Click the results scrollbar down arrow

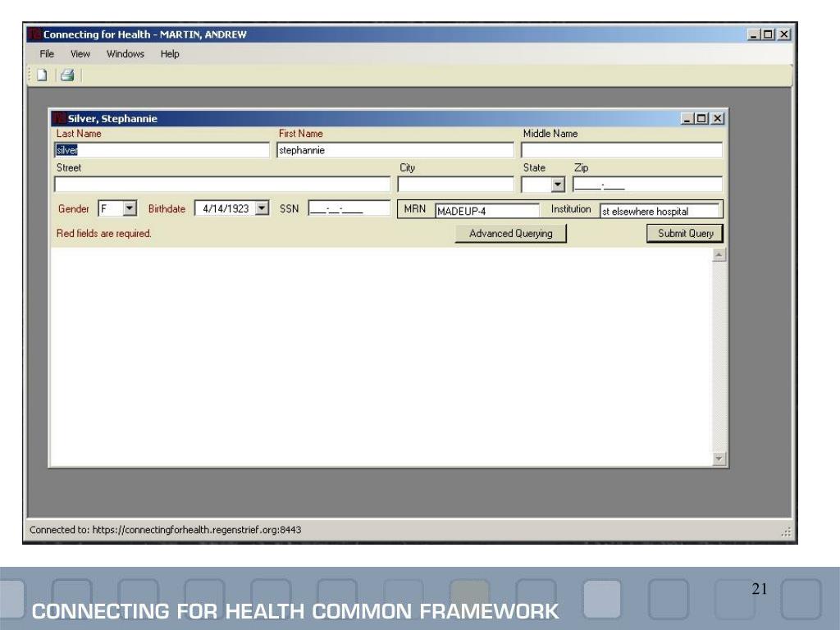tap(719, 459)
